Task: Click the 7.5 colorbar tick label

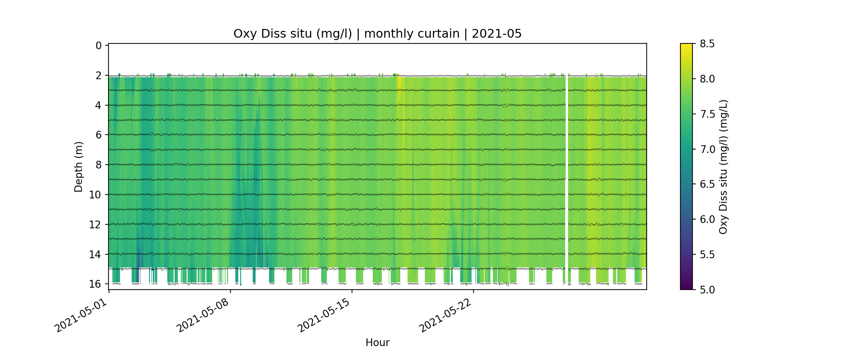Action: [x=707, y=114]
